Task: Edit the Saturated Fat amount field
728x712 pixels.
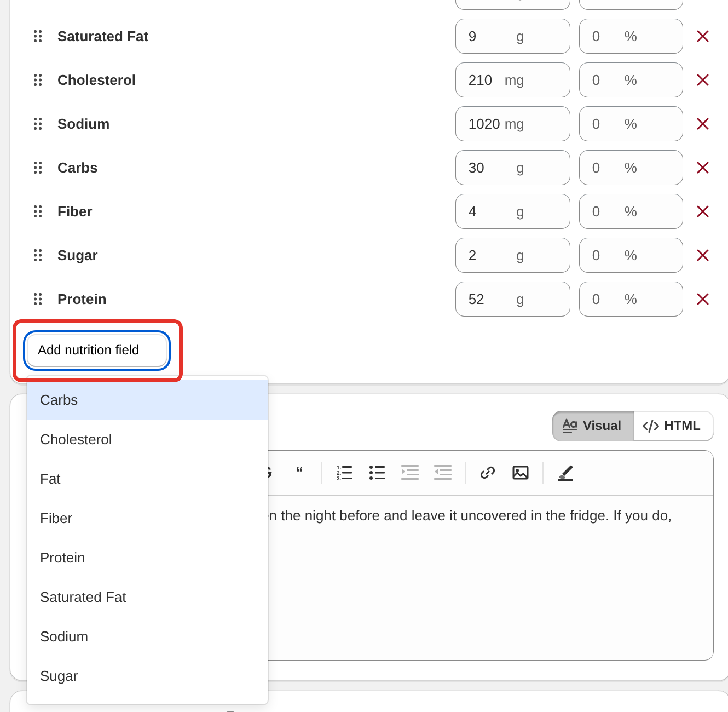Action: (513, 36)
